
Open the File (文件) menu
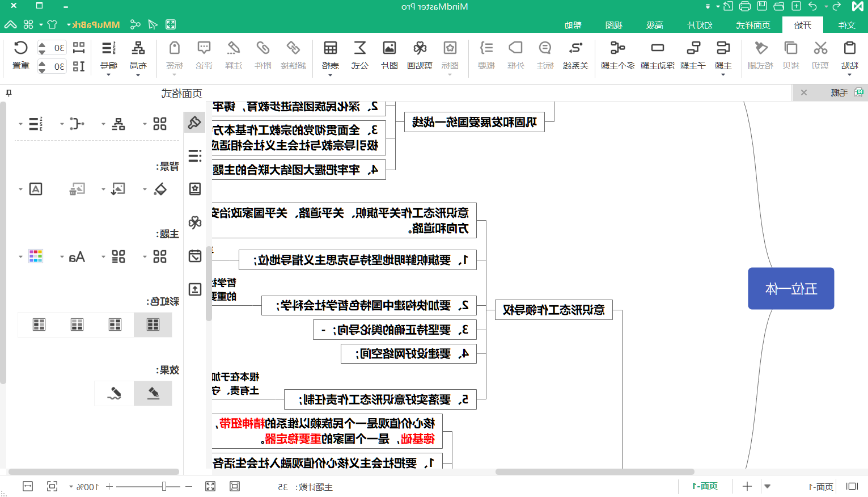pyautogui.click(x=846, y=25)
